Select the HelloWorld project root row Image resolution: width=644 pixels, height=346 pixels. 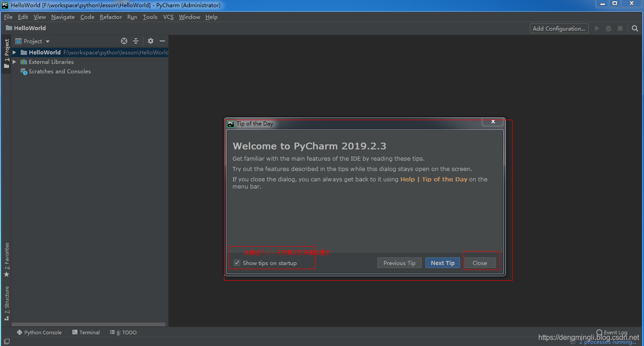click(90, 53)
